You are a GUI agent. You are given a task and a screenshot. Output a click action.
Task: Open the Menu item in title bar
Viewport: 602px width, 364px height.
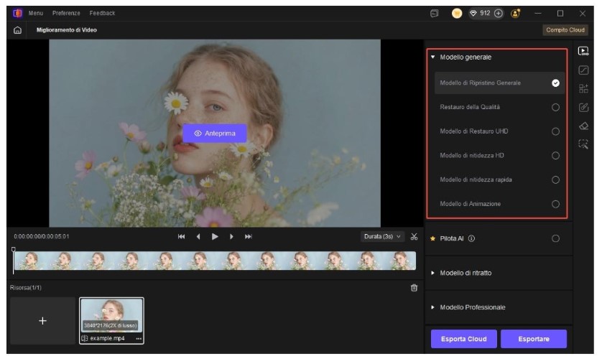[x=36, y=13]
